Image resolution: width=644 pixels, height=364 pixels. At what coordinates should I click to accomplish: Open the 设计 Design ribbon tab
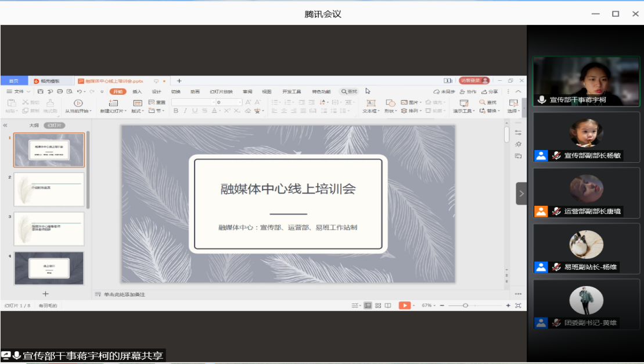[x=156, y=91]
